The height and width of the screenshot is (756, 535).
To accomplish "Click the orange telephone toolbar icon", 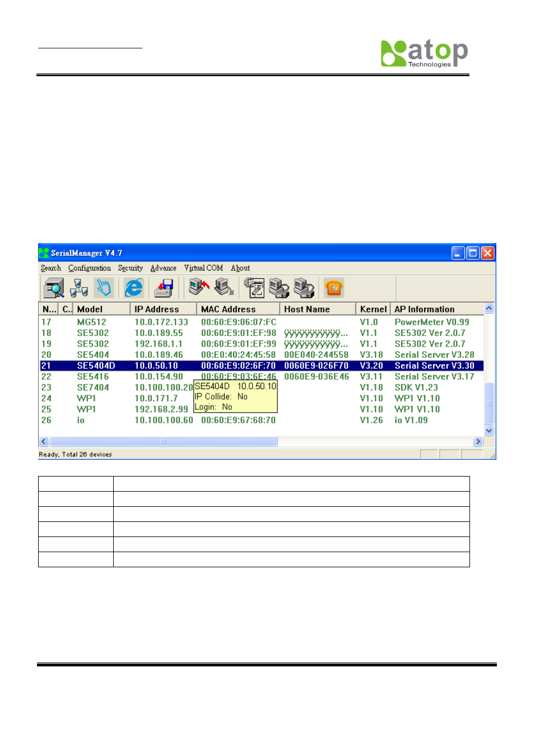I will tap(334, 288).
